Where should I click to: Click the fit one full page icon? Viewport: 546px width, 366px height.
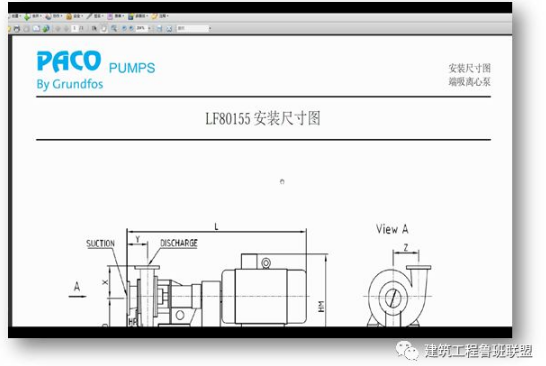(x=169, y=29)
